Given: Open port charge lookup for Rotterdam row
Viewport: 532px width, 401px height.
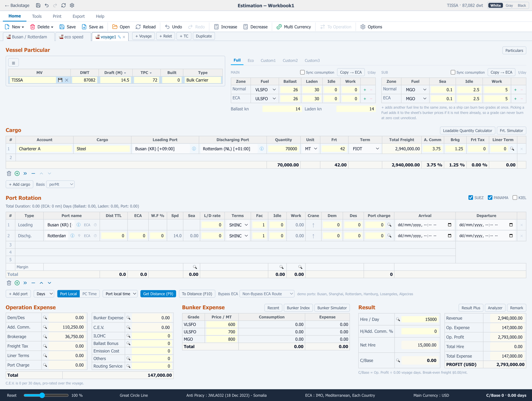Looking at the screenshot, I should point(389,236).
